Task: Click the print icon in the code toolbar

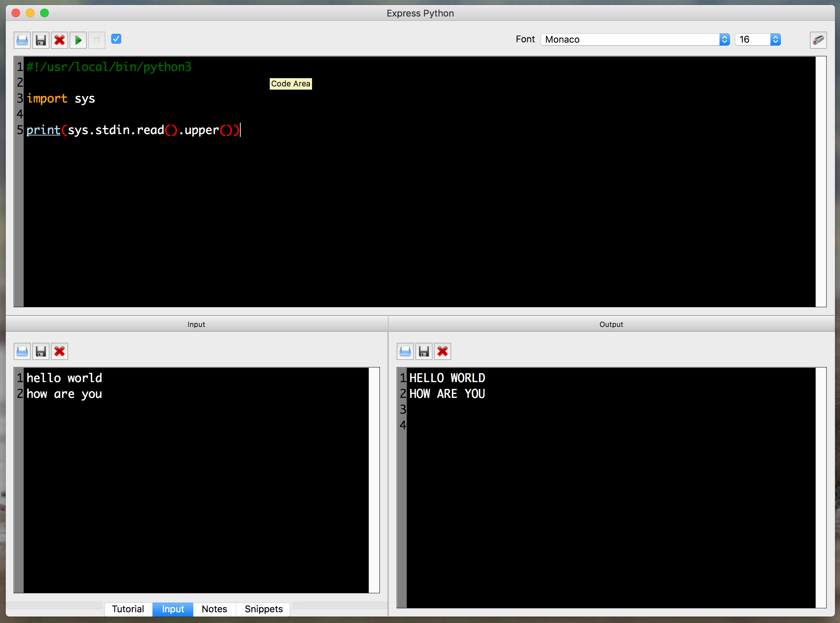Action: pos(22,40)
